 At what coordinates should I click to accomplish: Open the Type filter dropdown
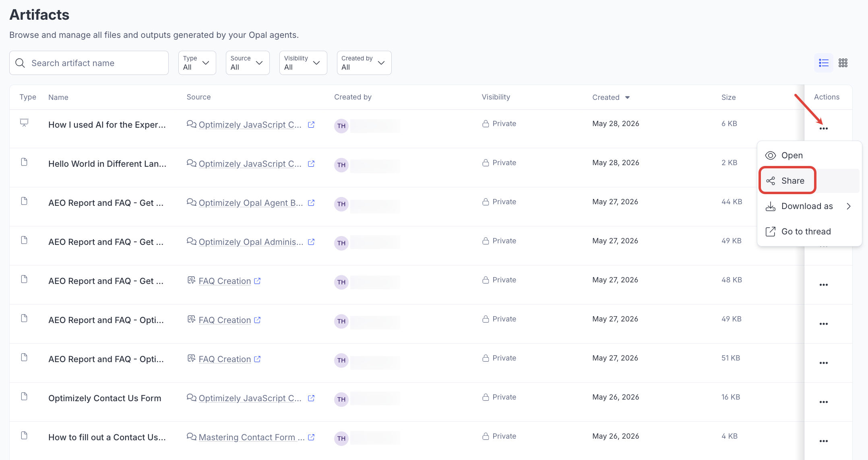tap(197, 63)
